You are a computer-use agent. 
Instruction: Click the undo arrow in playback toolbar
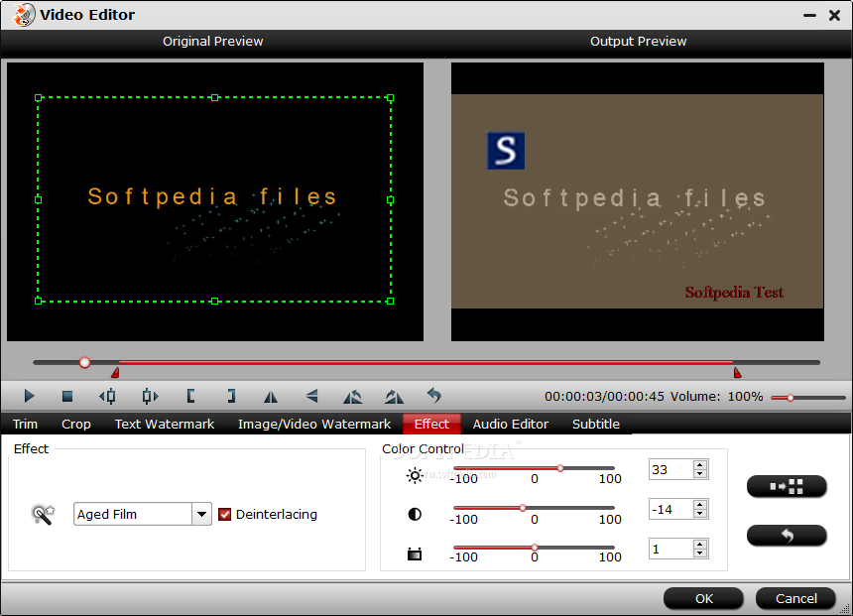point(434,396)
